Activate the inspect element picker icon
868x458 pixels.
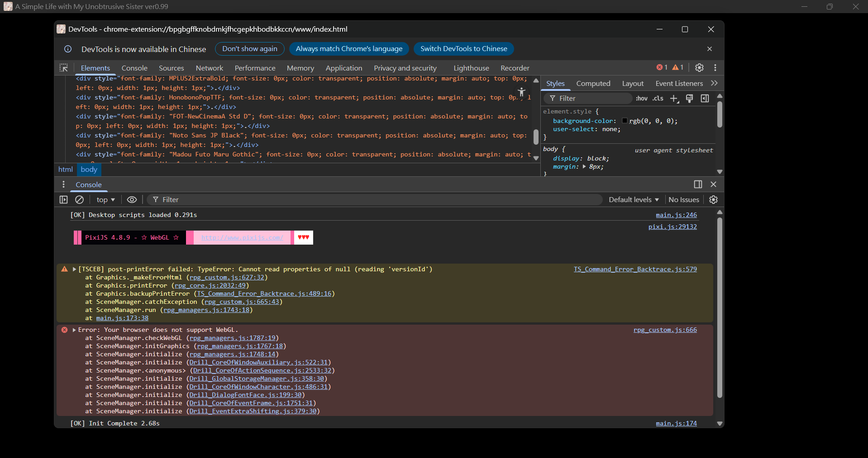[64, 68]
